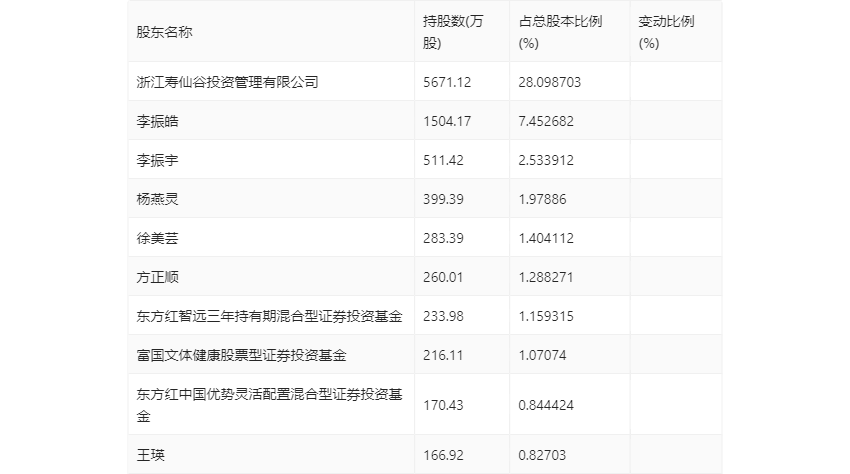Click shareholding value 5671.12
Screen dimensions: 850x474
[x=447, y=82]
